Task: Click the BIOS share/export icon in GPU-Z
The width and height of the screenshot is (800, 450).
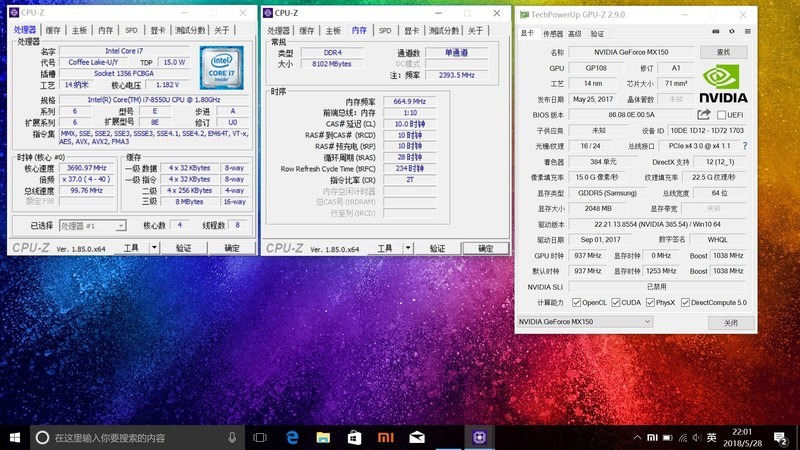Action: 704,114
